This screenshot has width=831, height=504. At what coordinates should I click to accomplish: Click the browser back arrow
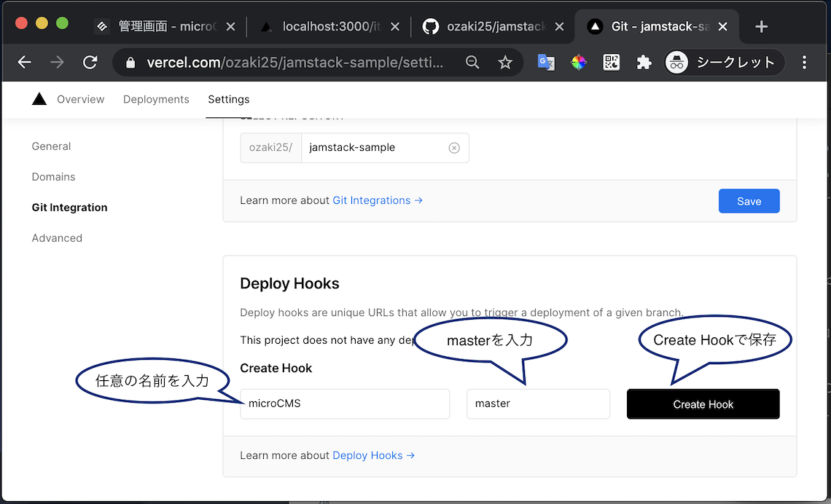pos(24,63)
